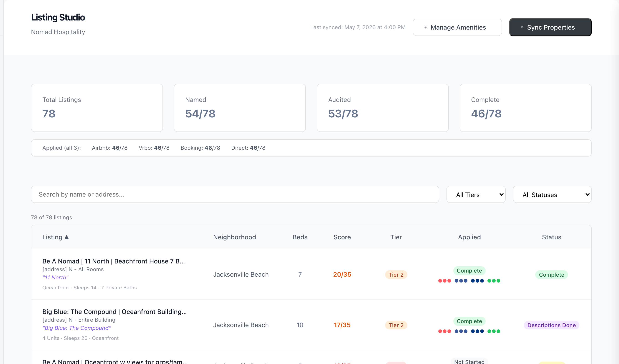Image resolution: width=619 pixels, height=364 pixels.
Task: Click the Not Started badge in third row
Action: pyautogui.click(x=469, y=361)
